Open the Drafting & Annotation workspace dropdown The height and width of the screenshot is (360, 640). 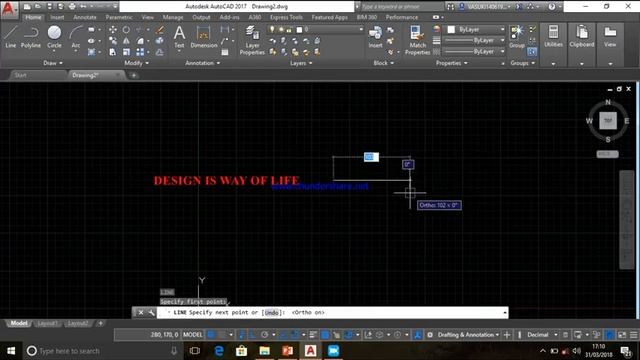tap(468, 335)
